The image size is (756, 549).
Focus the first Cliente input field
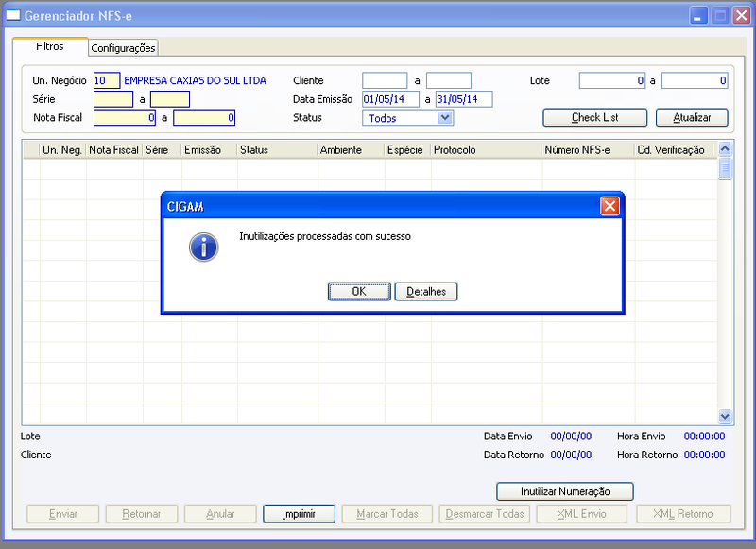[x=385, y=80]
